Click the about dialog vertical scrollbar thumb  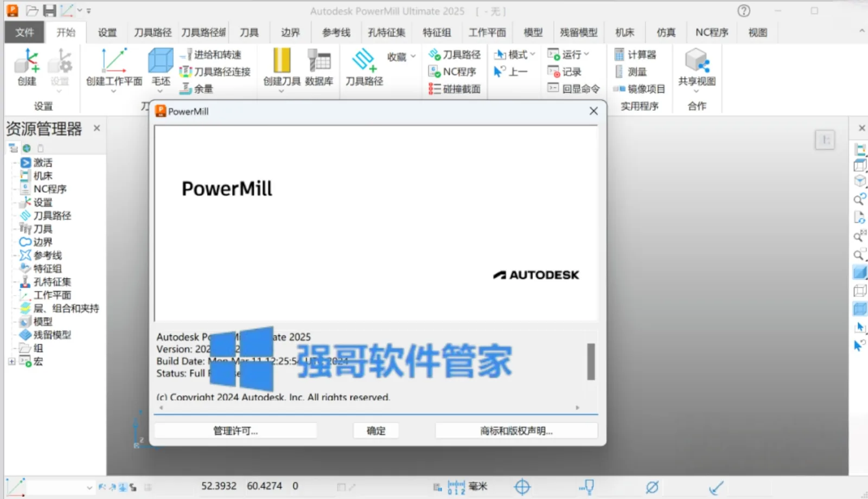[591, 361]
